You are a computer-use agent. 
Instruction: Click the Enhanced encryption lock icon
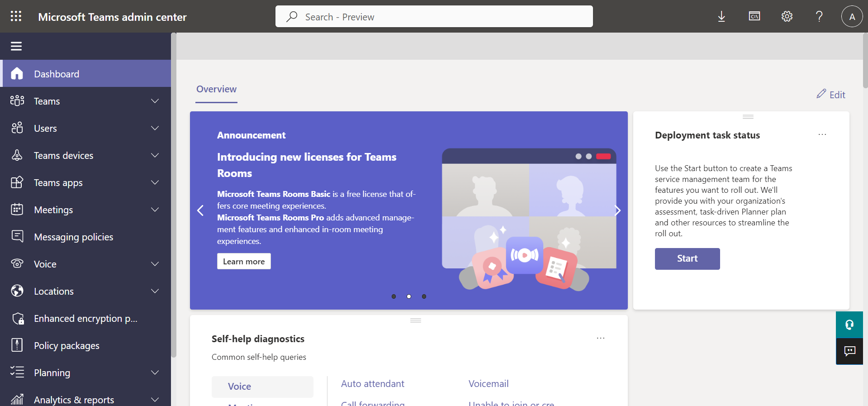coord(18,318)
